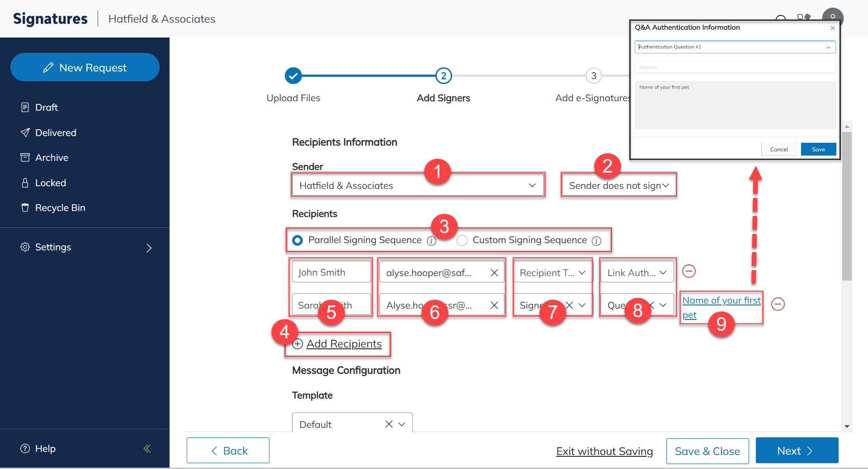Close the Q&A Authentication Information dialog
This screenshot has height=469, width=868.
[x=832, y=28]
